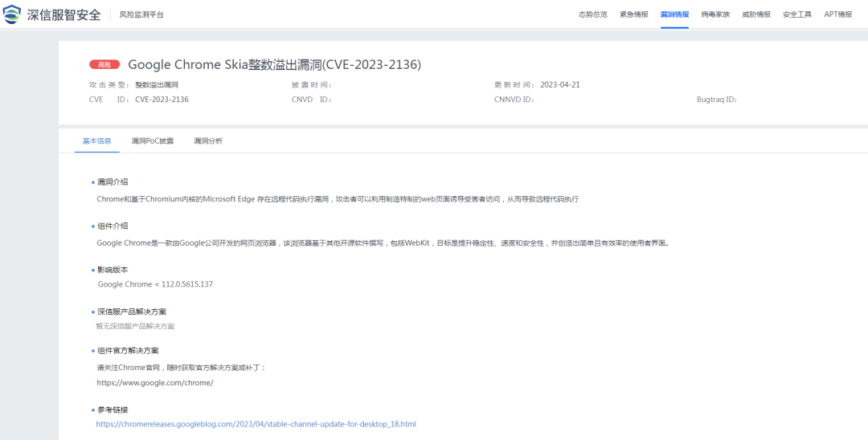
Task: Switch to the 基本信息 tab
Action: pyautogui.click(x=97, y=141)
